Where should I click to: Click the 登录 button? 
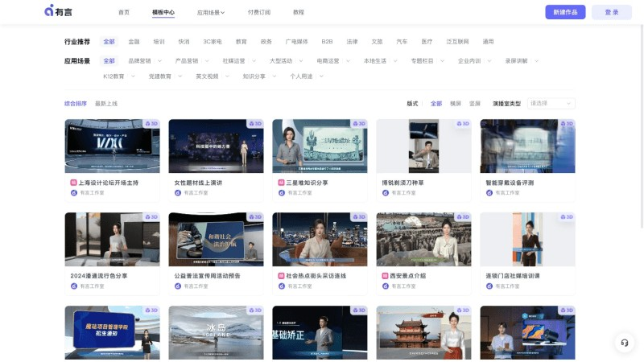[x=612, y=12]
